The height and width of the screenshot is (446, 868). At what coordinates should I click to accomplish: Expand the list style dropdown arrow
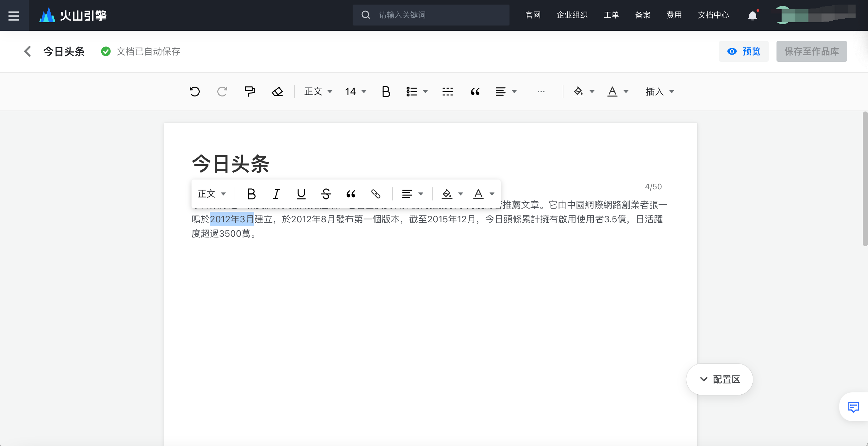pos(425,91)
